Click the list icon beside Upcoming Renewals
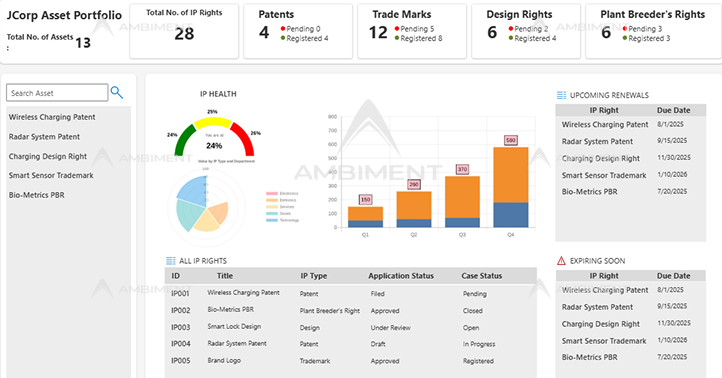The height and width of the screenshot is (378, 722). pyautogui.click(x=561, y=95)
